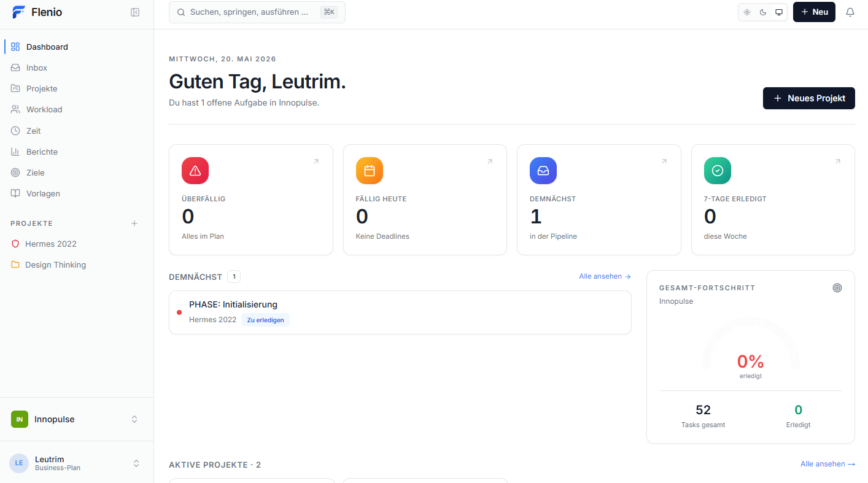Viewport: 868px width, 483px height.
Task: Click the 0 Erledigt value
Action: pos(798,410)
